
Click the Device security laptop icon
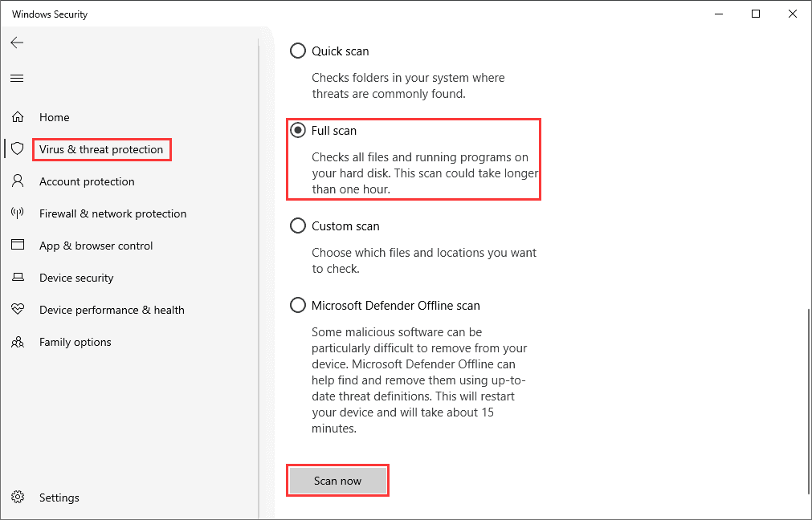click(18, 278)
